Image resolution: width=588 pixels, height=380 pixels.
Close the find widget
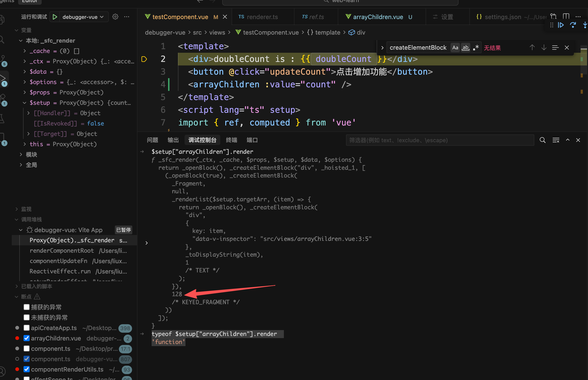(567, 47)
